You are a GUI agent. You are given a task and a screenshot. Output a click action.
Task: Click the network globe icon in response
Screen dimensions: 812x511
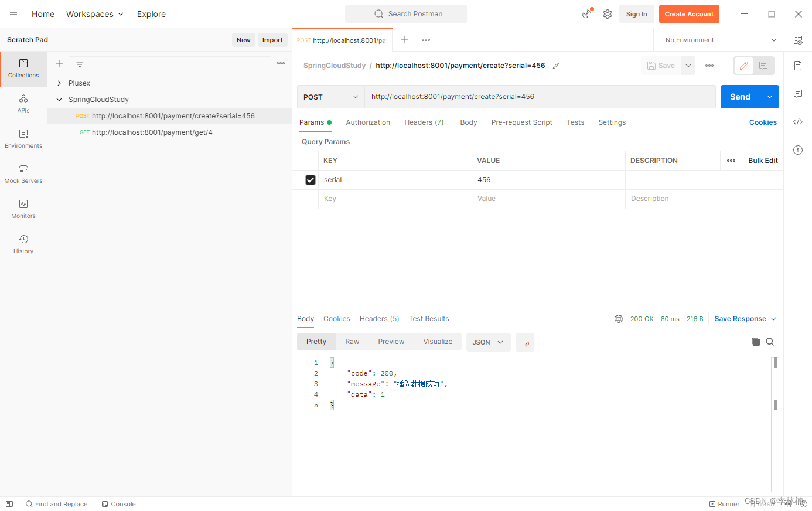(x=619, y=319)
